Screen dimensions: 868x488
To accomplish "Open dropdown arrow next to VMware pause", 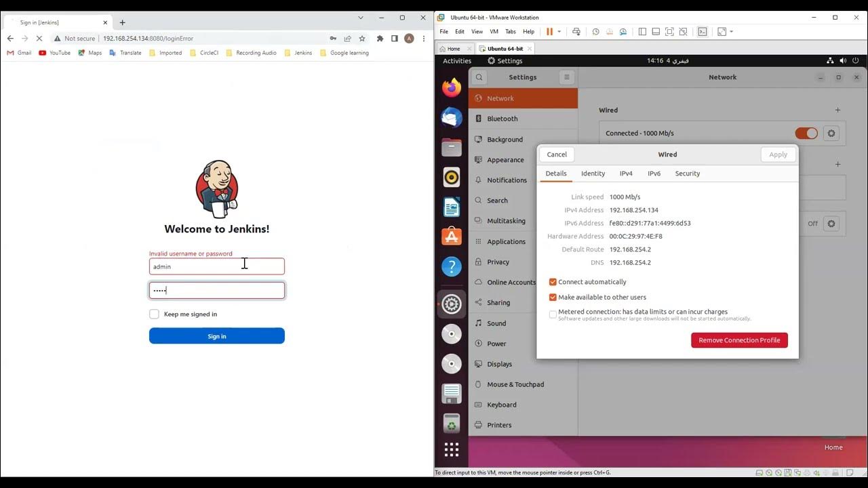I will [559, 31].
